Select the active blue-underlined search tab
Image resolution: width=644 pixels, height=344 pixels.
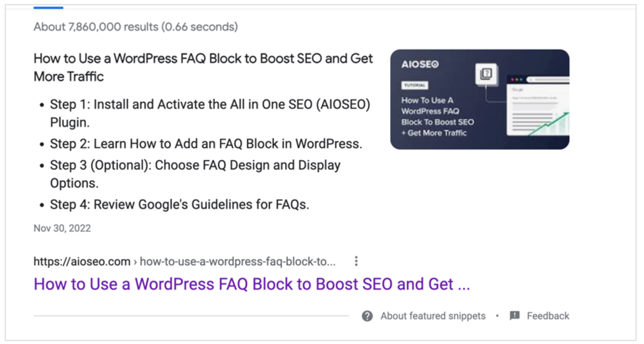point(49,7)
